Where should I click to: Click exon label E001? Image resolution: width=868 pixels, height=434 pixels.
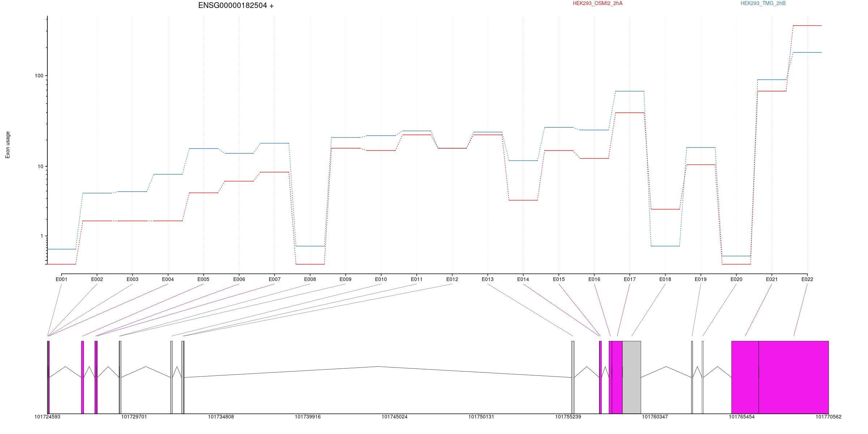pos(61,279)
